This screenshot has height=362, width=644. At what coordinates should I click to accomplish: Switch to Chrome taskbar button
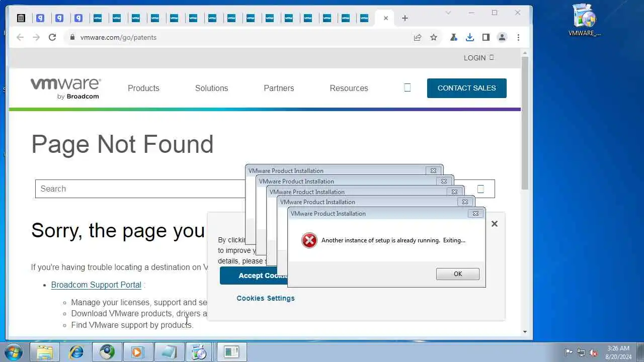click(x=107, y=352)
